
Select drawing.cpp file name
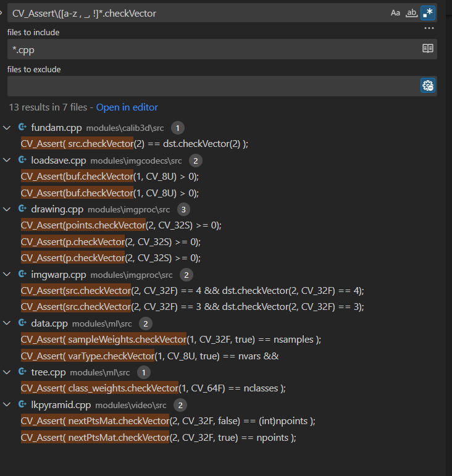tap(57, 209)
